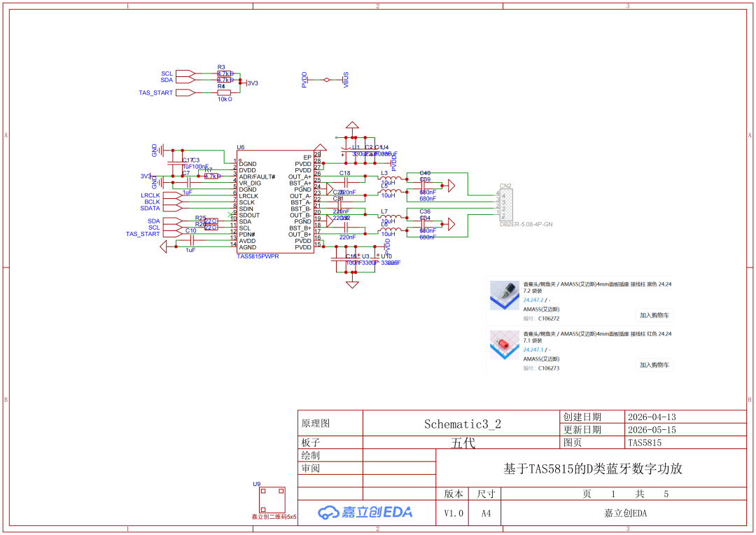Click the upper TAS_START port by R4
This screenshot has height=535, width=756.
click(x=185, y=92)
